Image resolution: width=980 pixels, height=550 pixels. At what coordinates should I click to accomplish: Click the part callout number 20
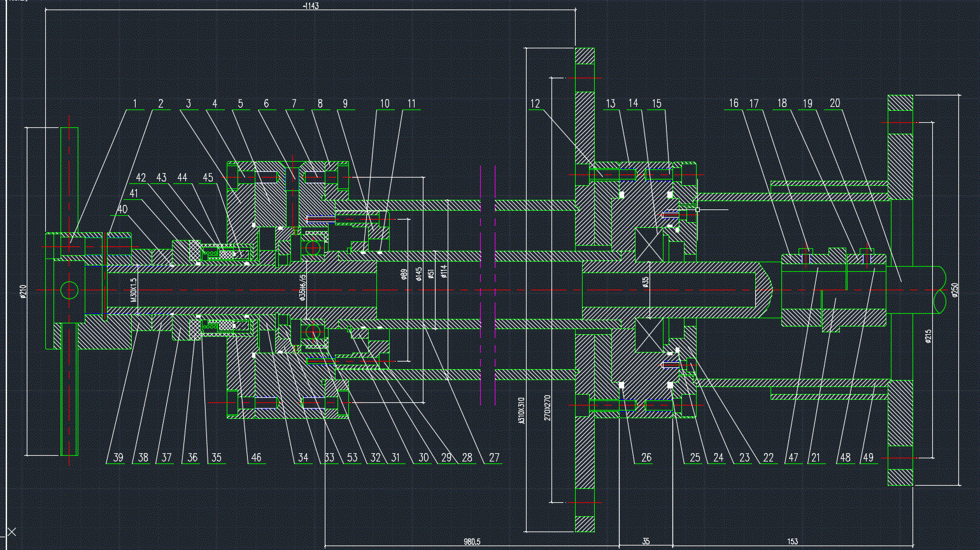point(835,103)
